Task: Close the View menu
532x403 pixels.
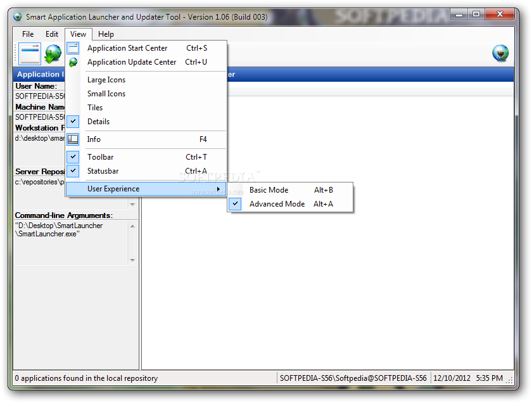Action: (78, 34)
